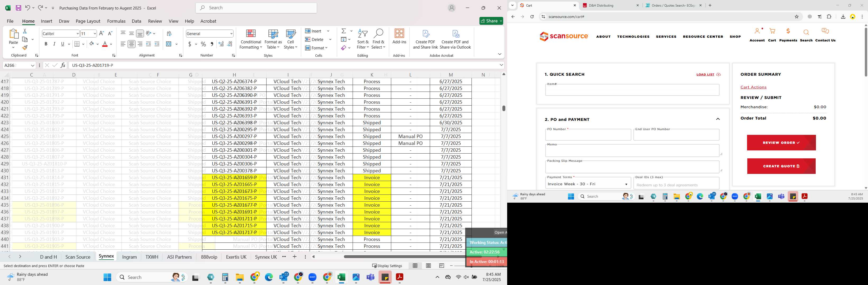Open Conditional Formatting menu

coord(250,39)
